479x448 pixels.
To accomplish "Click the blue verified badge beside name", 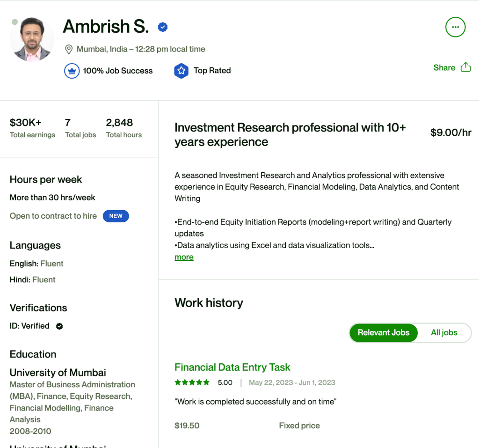I will 163,27.
